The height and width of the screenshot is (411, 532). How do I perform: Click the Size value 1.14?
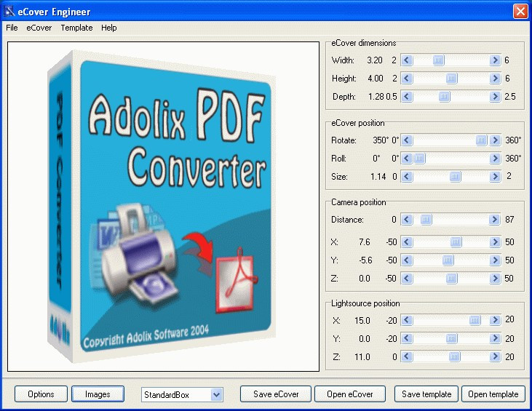click(x=378, y=177)
